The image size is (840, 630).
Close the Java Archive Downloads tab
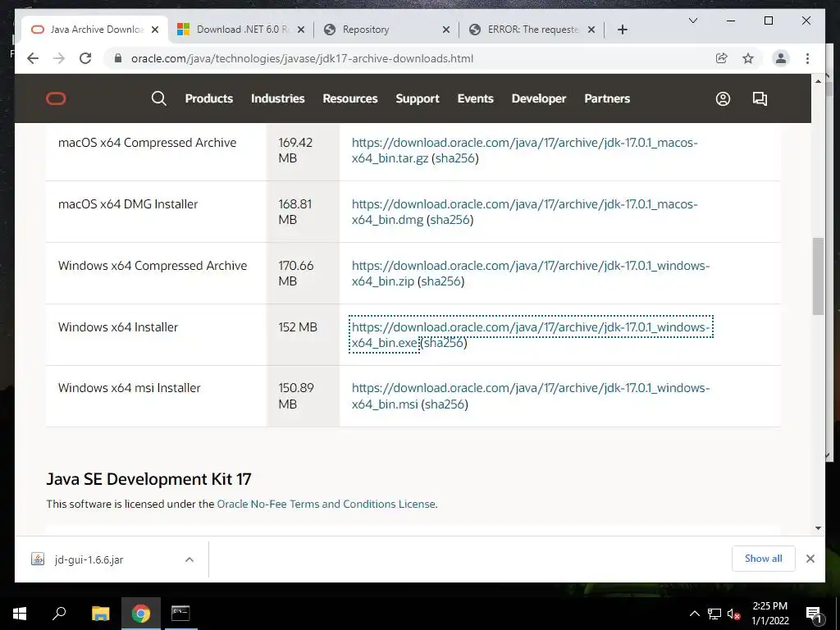(155, 30)
